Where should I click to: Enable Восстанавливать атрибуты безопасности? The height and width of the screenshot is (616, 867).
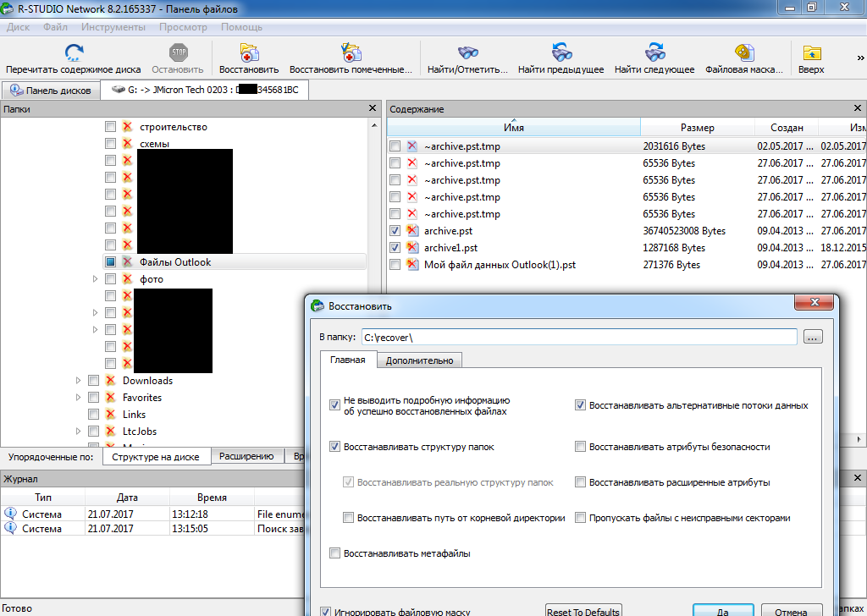pos(580,447)
